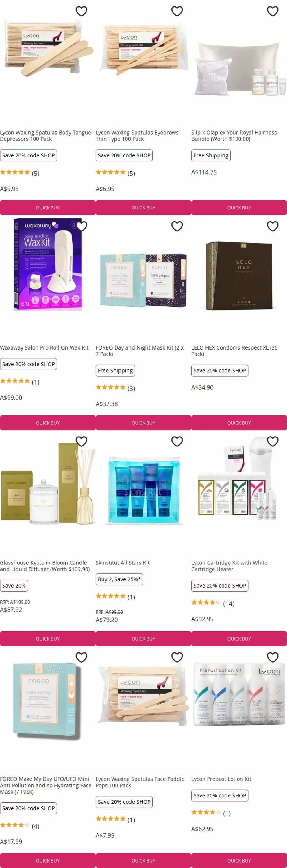Wishlist Lycon Face Paddle Pops spatulas

tap(177, 657)
